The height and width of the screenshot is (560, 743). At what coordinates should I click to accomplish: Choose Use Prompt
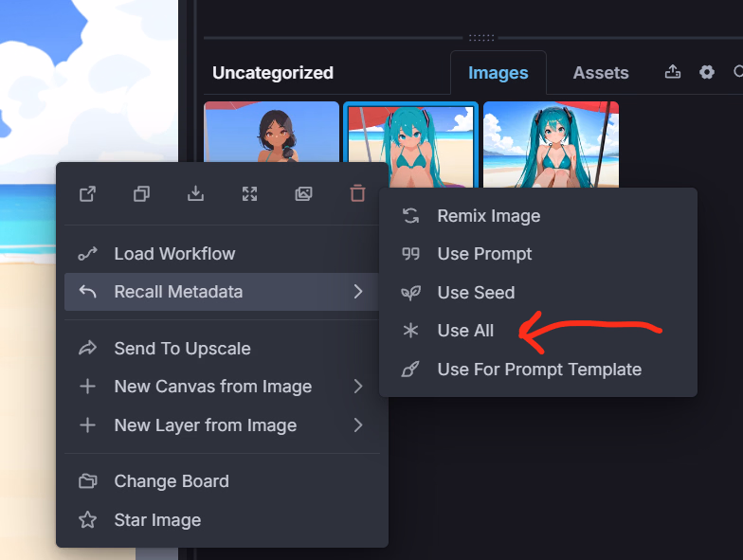[x=538, y=254]
